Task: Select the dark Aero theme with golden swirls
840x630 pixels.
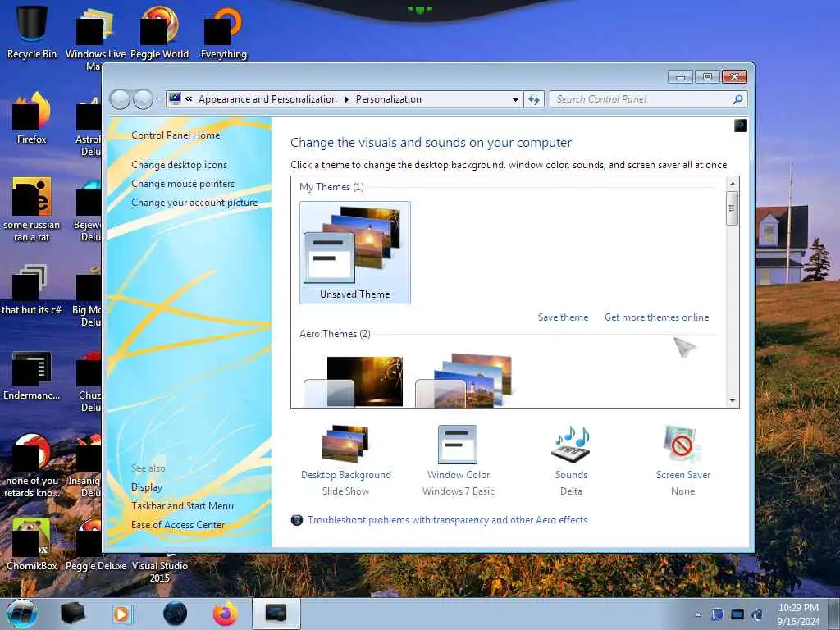Action: 354,381
